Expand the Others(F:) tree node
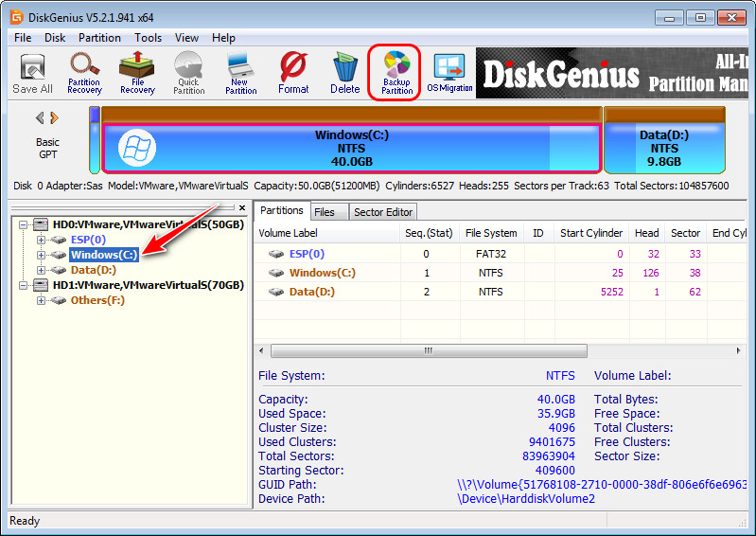 [x=41, y=300]
